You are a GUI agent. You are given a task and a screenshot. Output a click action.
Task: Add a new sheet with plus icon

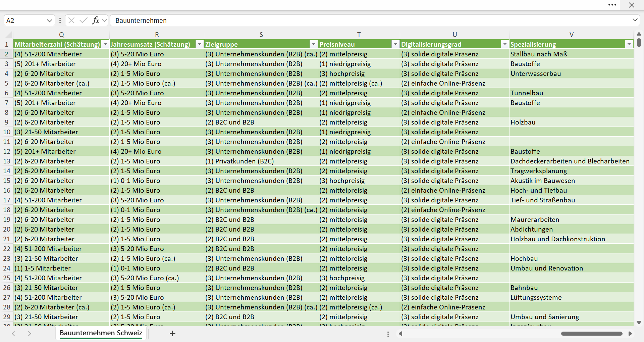pyautogui.click(x=172, y=334)
